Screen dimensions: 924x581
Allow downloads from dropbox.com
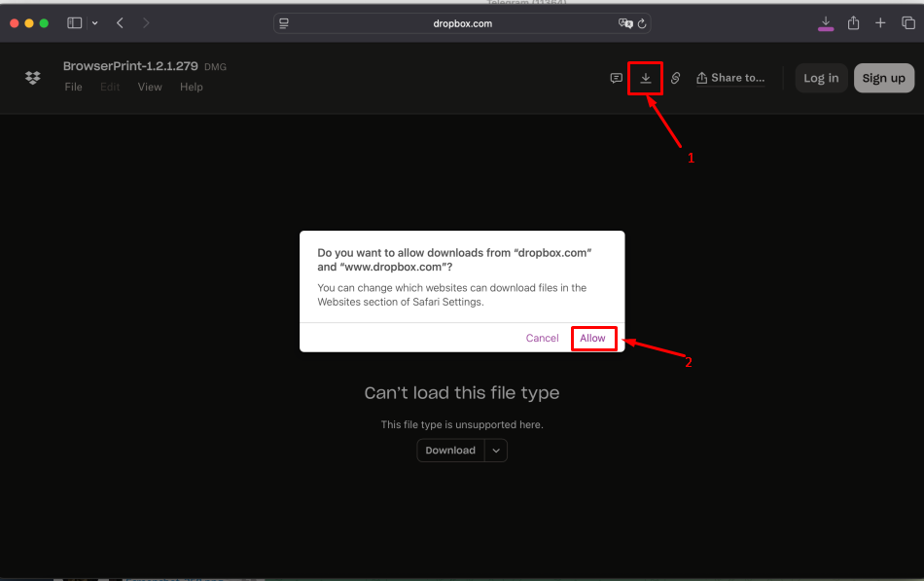pos(593,338)
